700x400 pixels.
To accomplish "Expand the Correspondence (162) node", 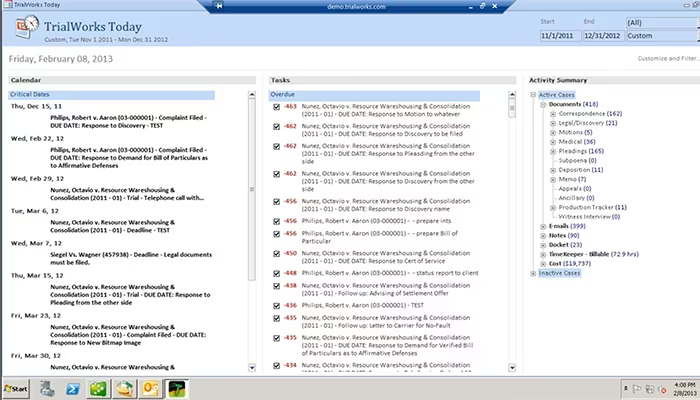I will coord(553,114).
